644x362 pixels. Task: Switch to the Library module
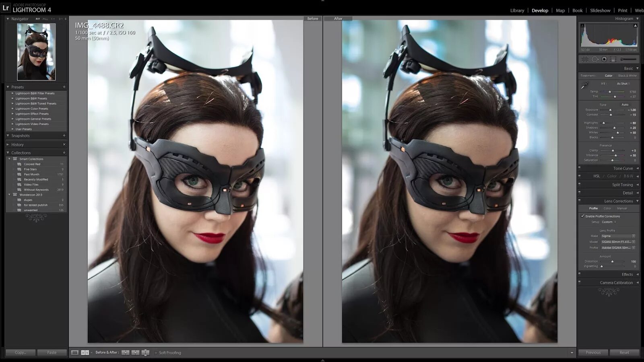pyautogui.click(x=517, y=10)
